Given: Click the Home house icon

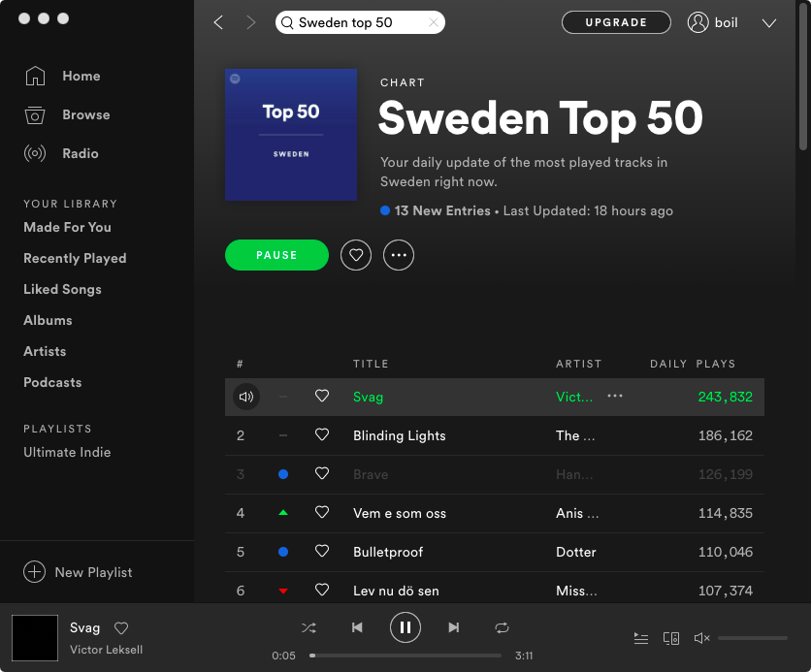Looking at the screenshot, I should (x=35, y=76).
